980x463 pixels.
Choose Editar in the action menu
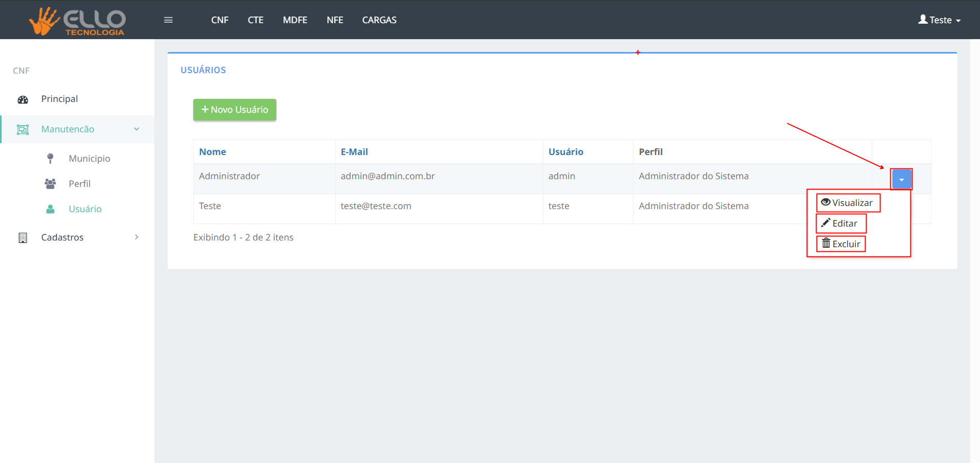click(x=840, y=224)
